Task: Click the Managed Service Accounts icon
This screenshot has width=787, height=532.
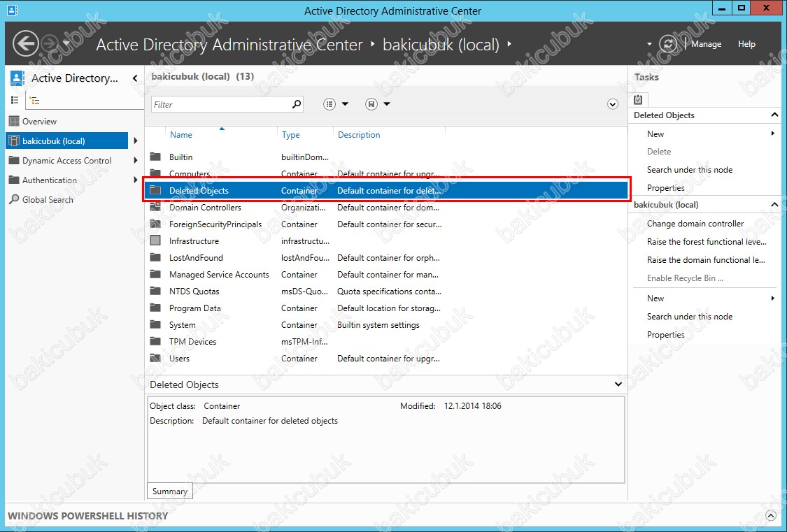Action: tap(155, 274)
